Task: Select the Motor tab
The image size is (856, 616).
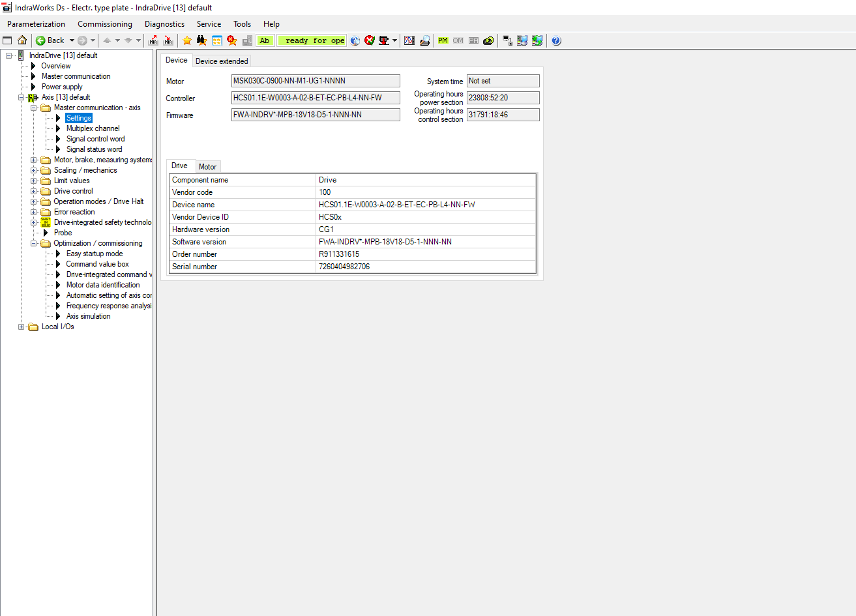Action: 207,167
